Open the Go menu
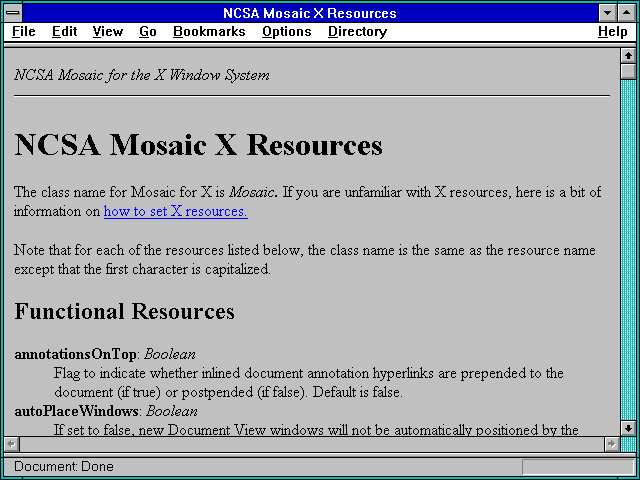This screenshot has width=640, height=480. 148,31
